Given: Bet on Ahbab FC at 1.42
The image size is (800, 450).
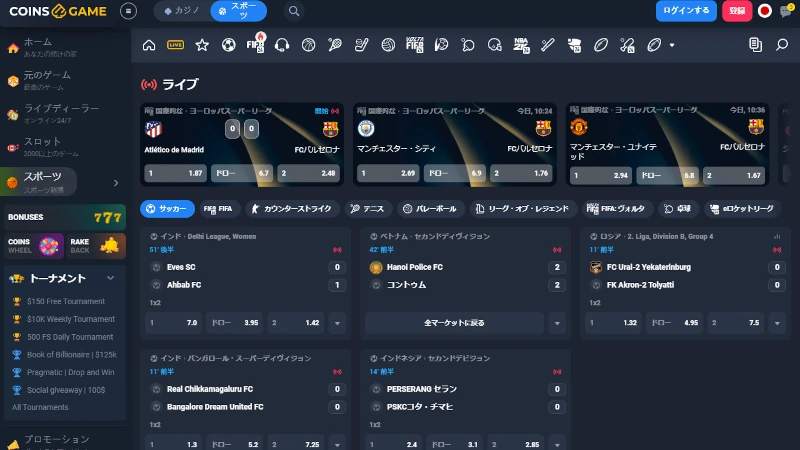Looking at the screenshot, I should coord(296,323).
